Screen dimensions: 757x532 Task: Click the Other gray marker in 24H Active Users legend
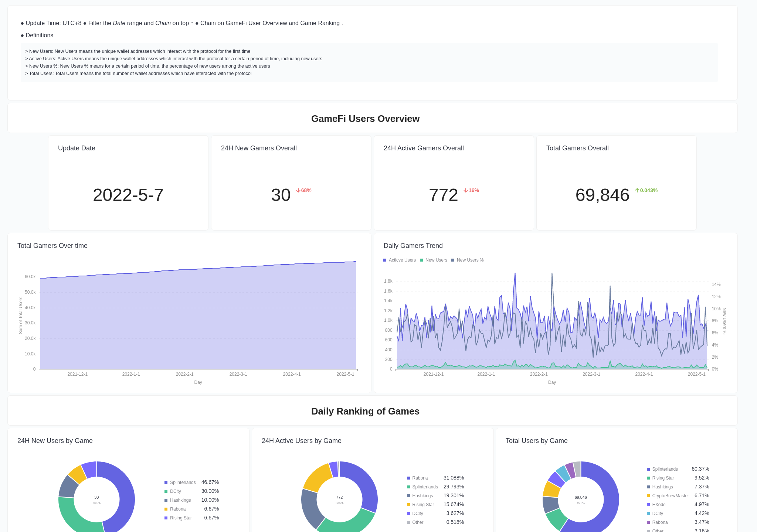pos(408,522)
